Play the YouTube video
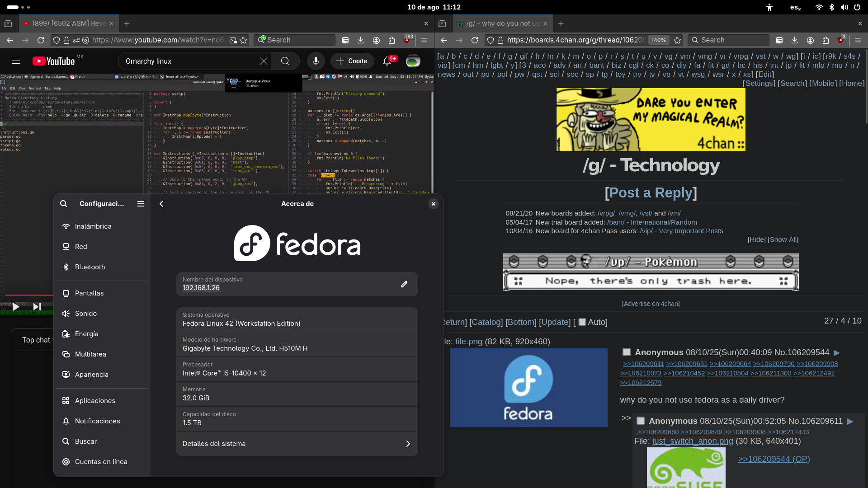868x488 pixels. point(16,307)
